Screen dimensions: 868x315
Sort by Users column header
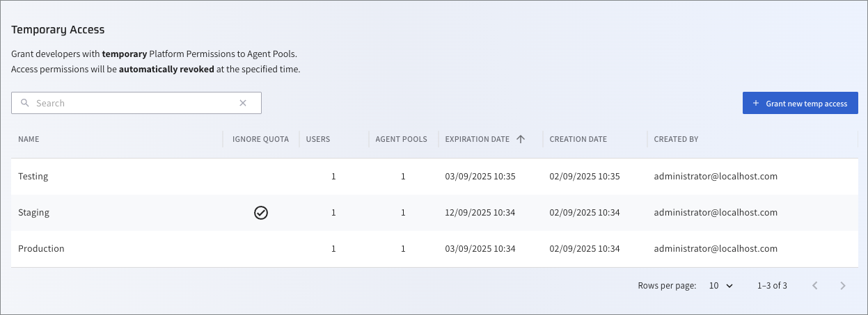[318, 139]
